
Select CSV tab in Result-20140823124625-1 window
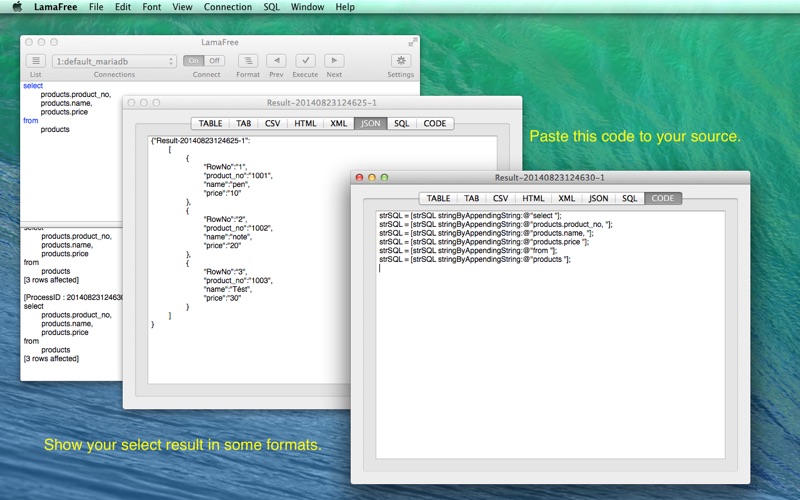tap(272, 123)
